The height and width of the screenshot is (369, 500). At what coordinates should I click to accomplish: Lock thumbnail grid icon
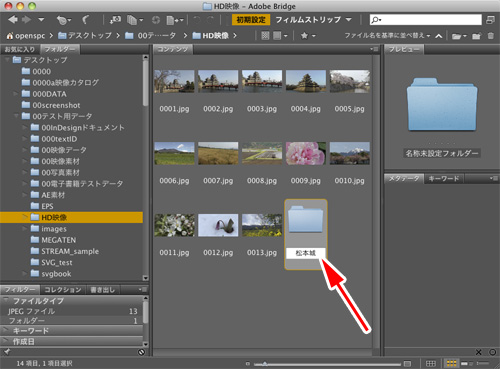pos(430,363)
